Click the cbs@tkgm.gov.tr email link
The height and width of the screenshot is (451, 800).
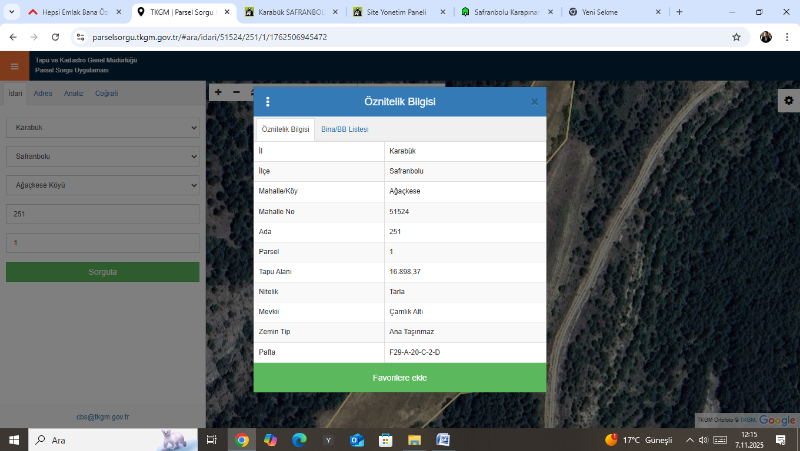[x=102, y=416]
